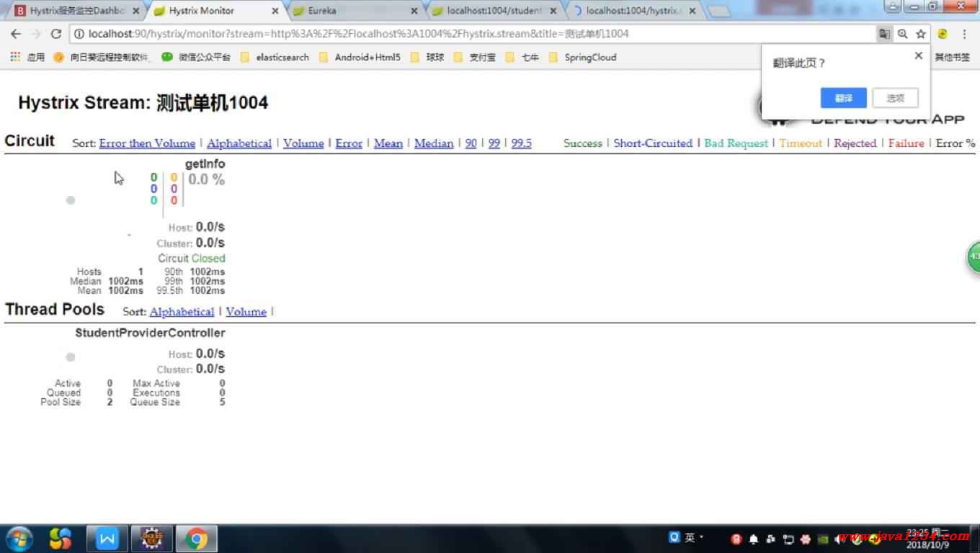The image size is (980, 553).
Task: Sort circuits by Error
Action: coord(349,143)
